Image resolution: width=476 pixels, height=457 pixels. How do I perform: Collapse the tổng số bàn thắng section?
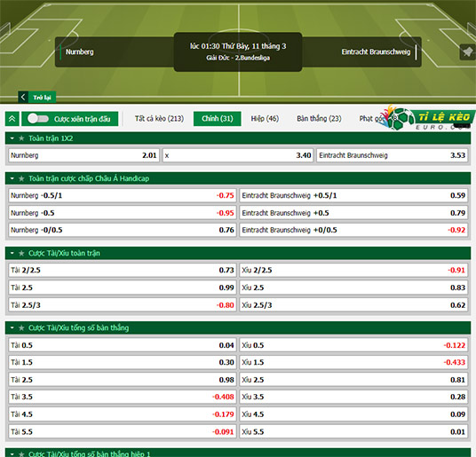click(12, 327)
